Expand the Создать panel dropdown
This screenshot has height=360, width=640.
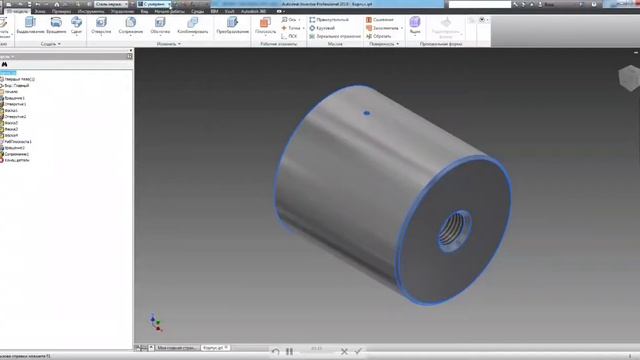[x=51, y=44]
